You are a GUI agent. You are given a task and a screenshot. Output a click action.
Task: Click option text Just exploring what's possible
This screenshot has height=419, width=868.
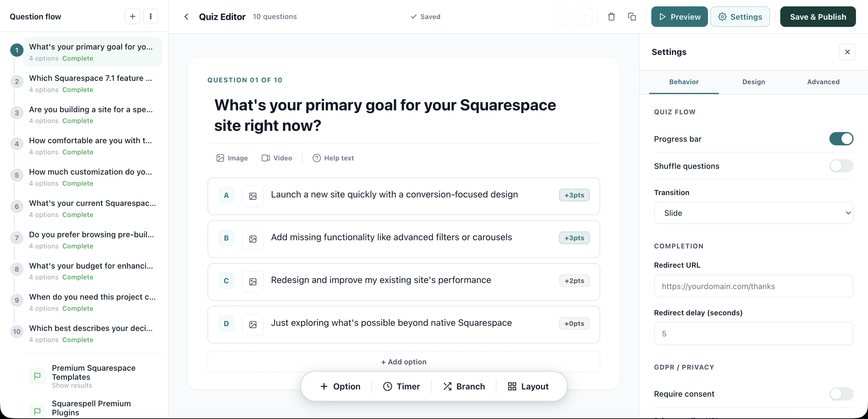[x=391, y=323]
